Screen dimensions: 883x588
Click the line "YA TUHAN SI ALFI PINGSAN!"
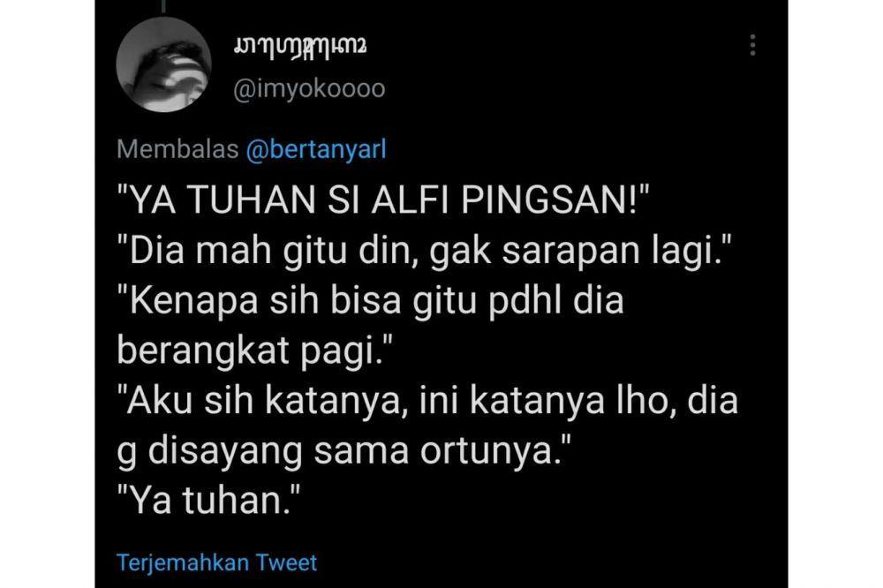coord(383,200)
